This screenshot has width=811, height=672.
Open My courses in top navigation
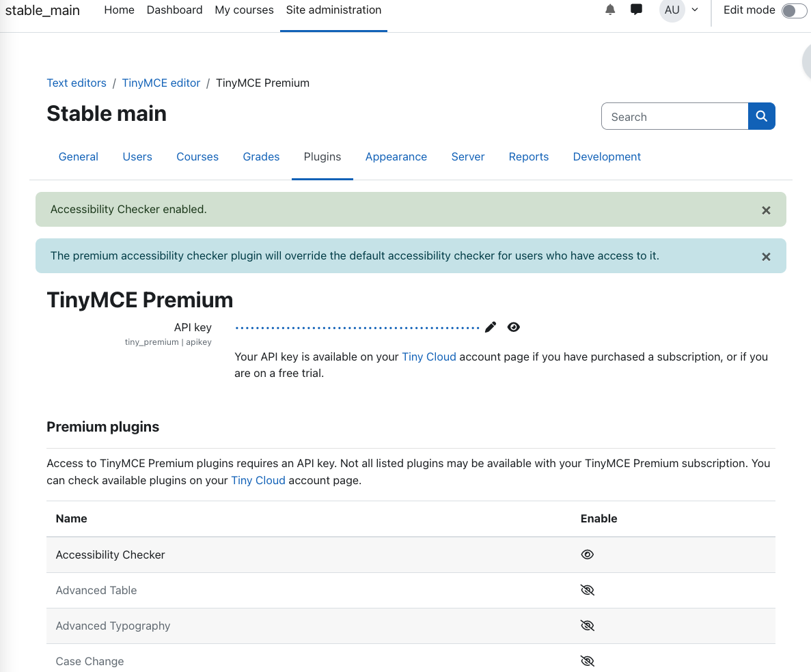pos(244,10)
